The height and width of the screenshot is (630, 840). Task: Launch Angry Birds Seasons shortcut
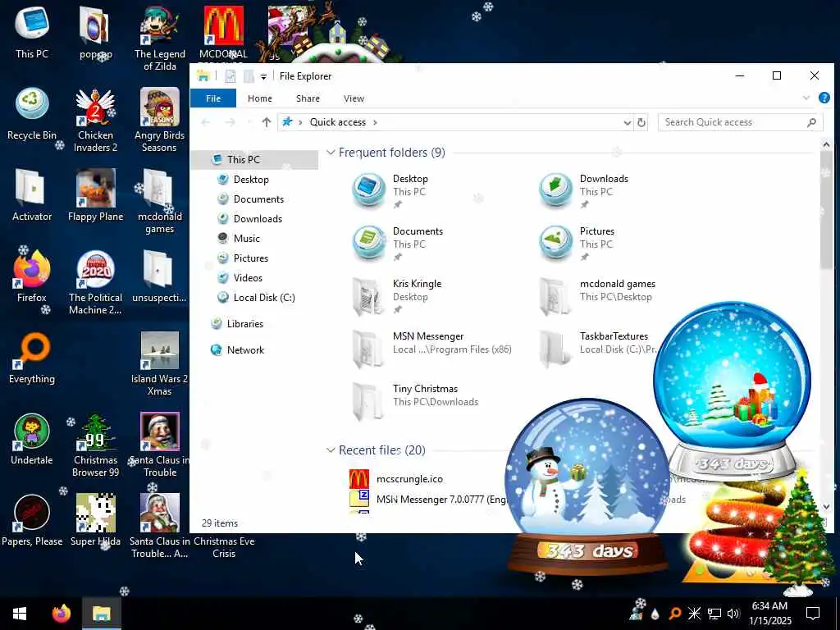pos(159,120)
